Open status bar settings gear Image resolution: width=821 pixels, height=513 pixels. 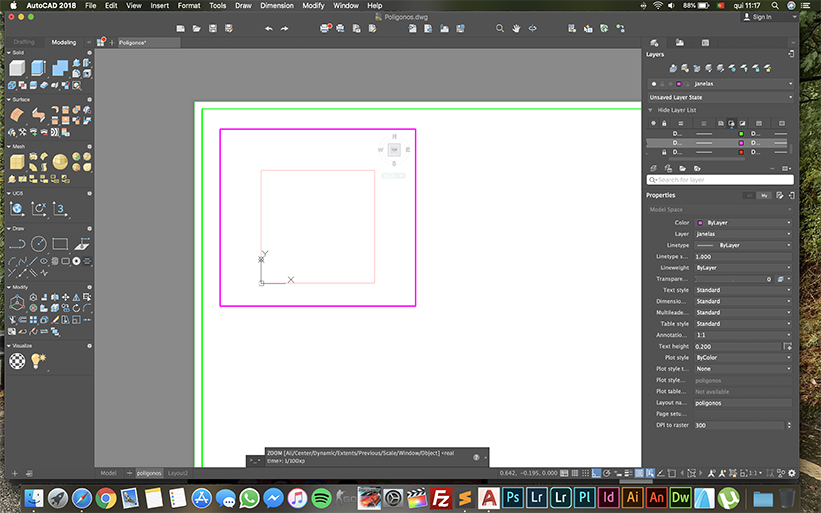click(792, 473)
